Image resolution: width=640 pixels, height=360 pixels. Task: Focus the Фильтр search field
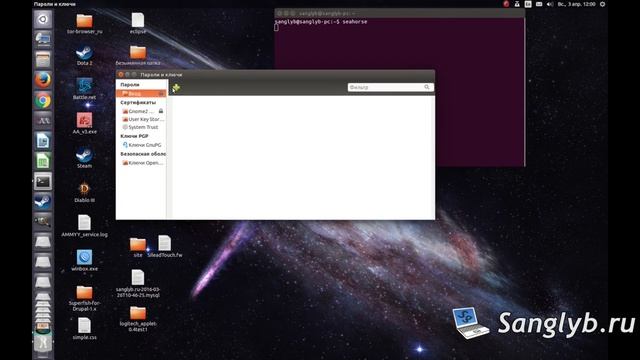[391, 87]
